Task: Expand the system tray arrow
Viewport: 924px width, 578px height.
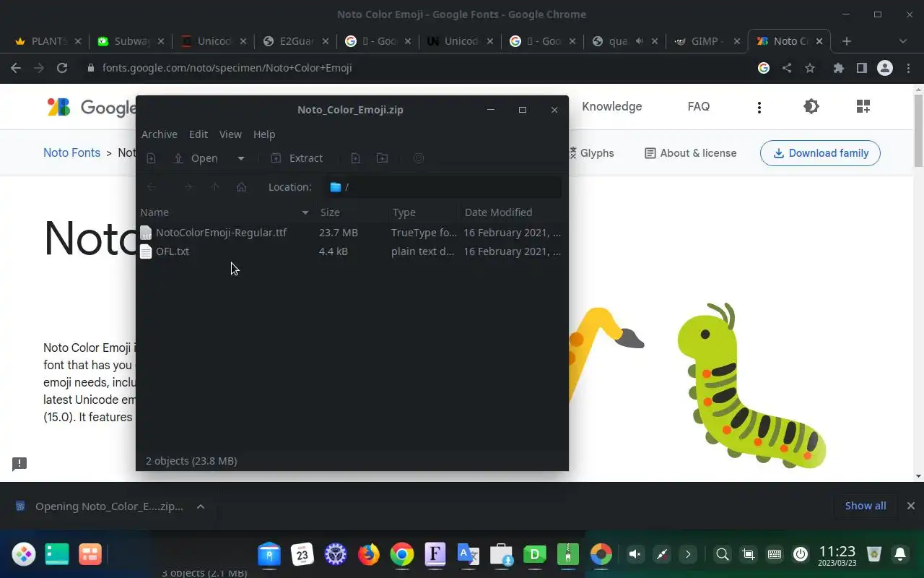Action: coord(688,554)
